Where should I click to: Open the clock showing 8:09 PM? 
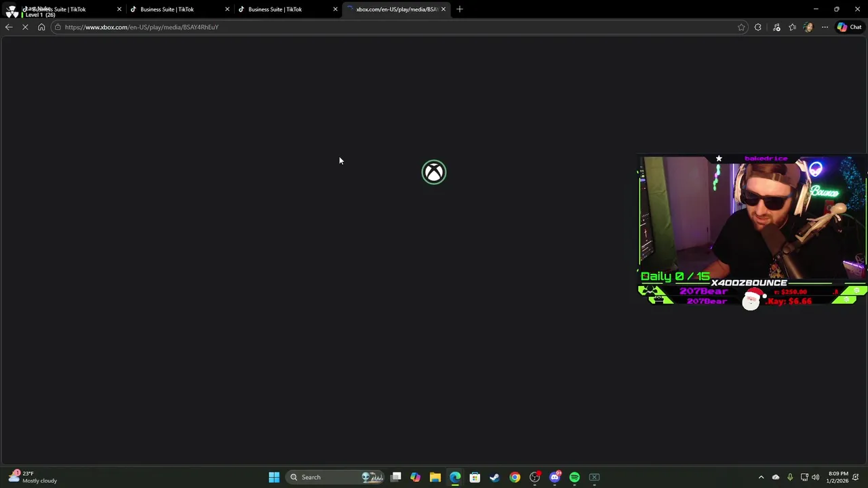tap(837, 477)
